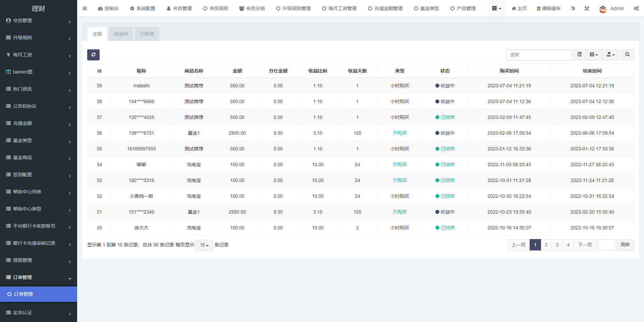This screenshot has width=644, height=322.
Task: Open the language translation icon
Action: click(x=573, y=8)
